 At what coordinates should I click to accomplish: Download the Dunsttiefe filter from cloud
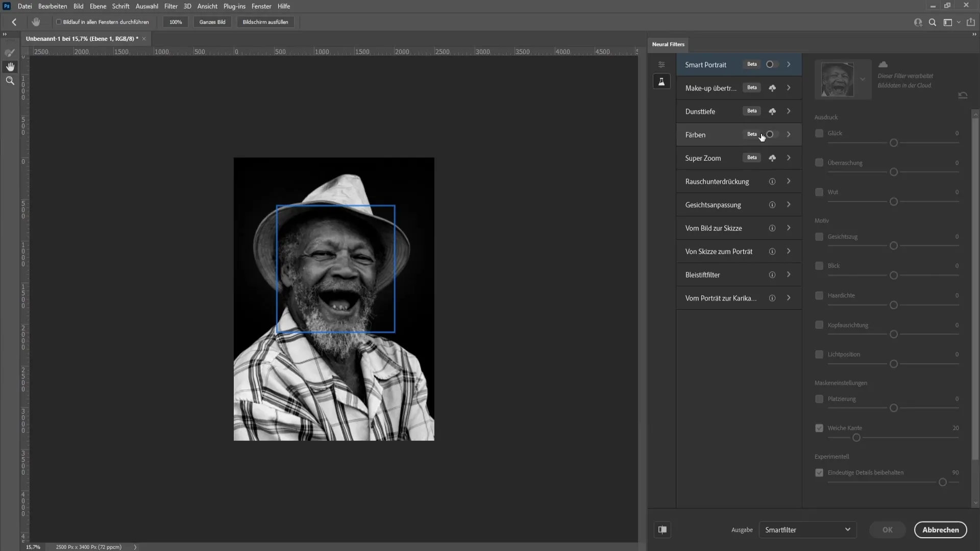(x=772, y=111)
